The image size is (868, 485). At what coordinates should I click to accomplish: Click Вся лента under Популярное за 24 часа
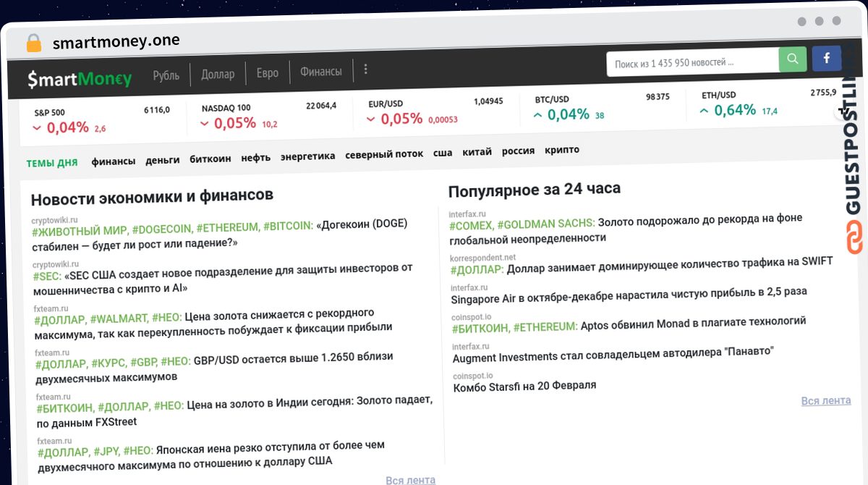826,401
